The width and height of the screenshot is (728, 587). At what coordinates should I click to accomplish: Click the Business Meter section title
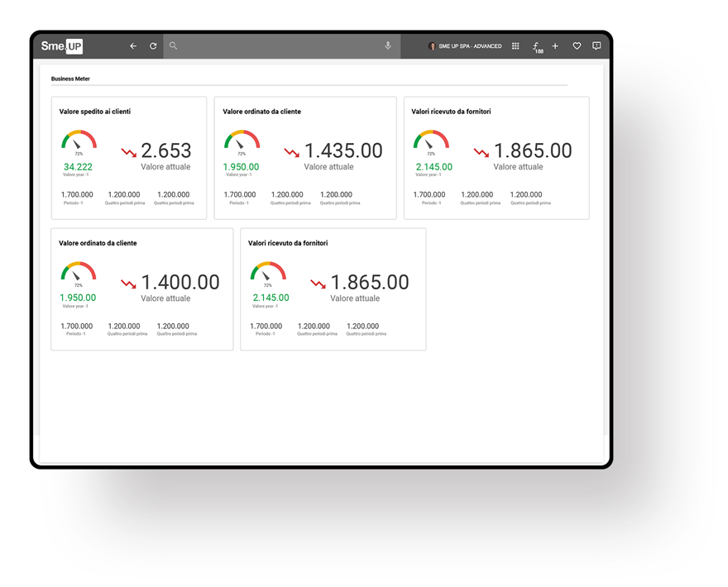[70, 79]
